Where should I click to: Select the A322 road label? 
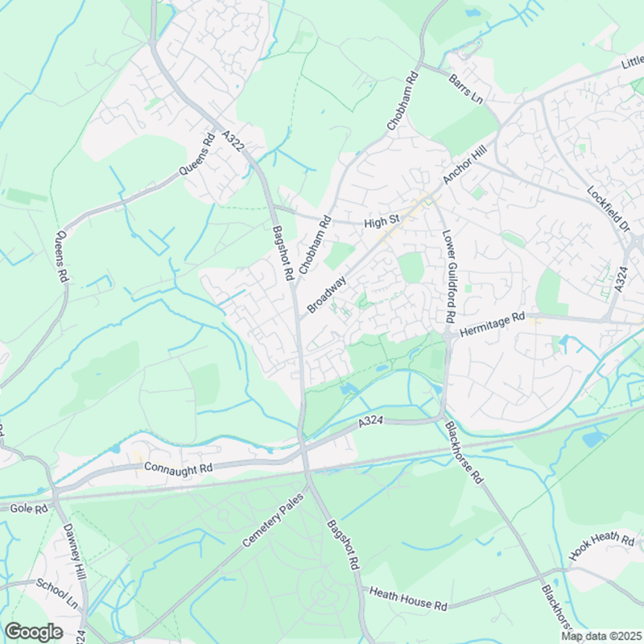pyautogui.click(x=233, y=140)
